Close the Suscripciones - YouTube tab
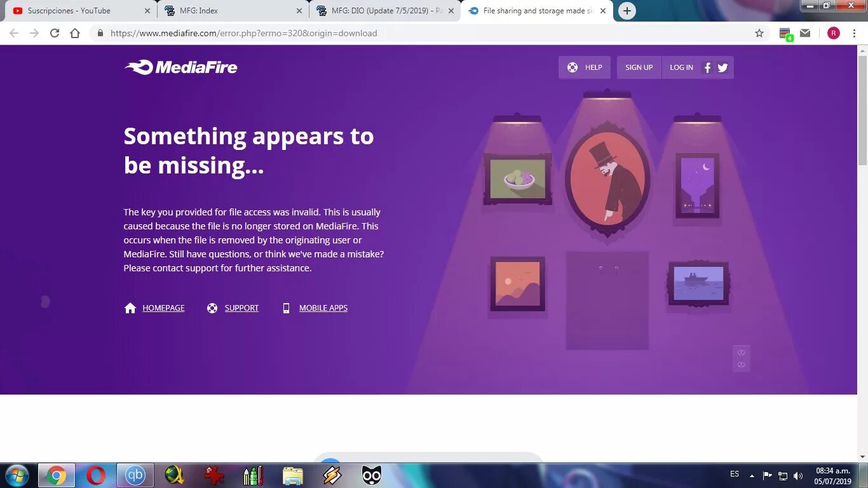 pyautogui.click(x=147, y=11)
